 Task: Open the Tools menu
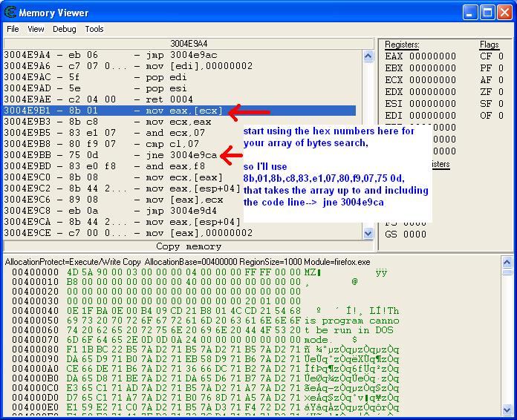94,29
